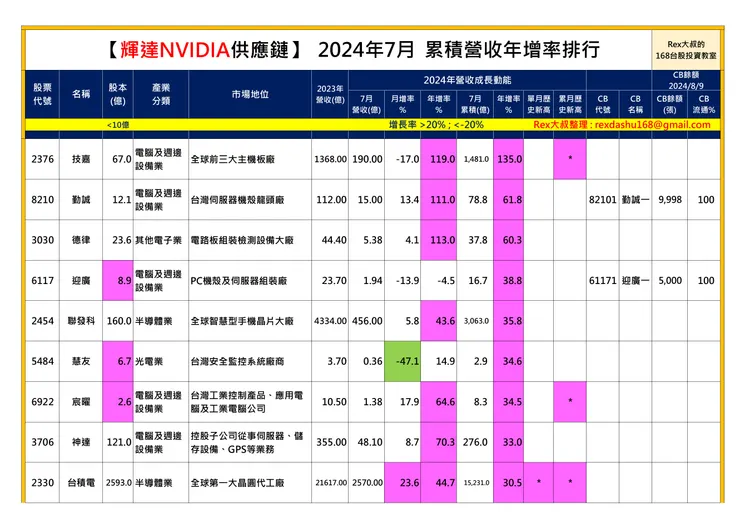Click the CB餘額 2024/8/9 header
This screenshot has width=740, height=523.
pos(686,80)
